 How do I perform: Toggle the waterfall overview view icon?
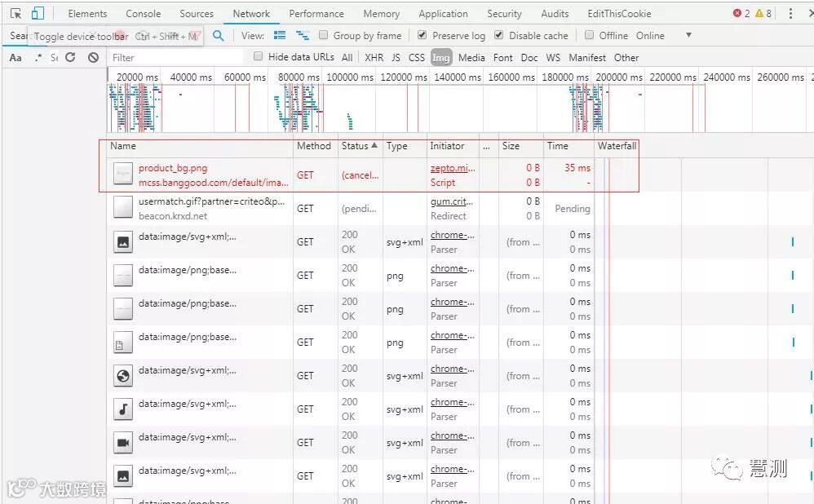coord(302,35)
